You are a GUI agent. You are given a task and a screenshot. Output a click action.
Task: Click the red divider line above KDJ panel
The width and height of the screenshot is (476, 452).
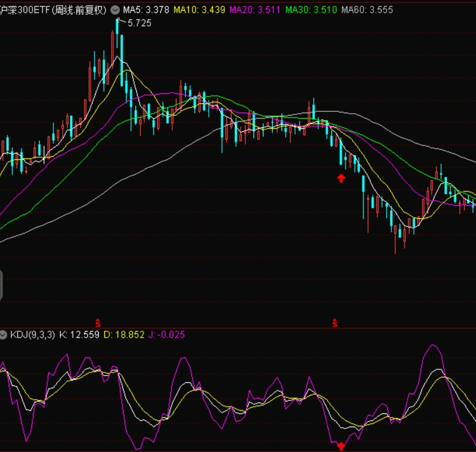pos(238,327)
